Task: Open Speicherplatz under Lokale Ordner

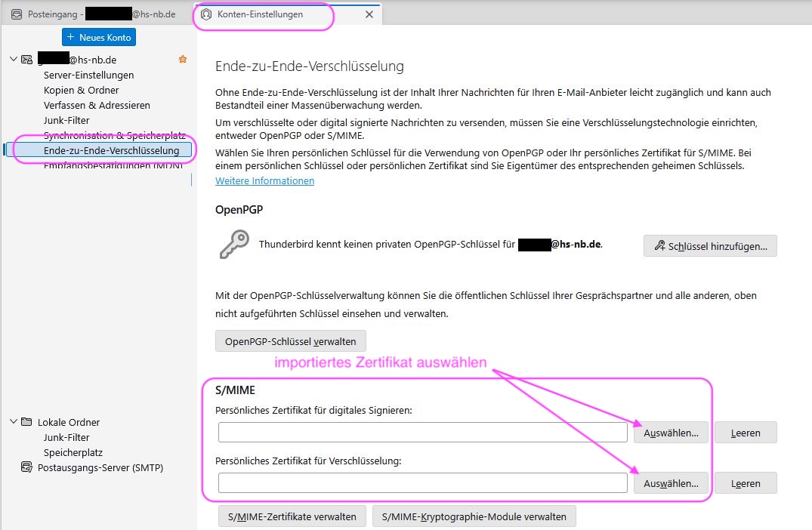Action: [x=73, y=452]
